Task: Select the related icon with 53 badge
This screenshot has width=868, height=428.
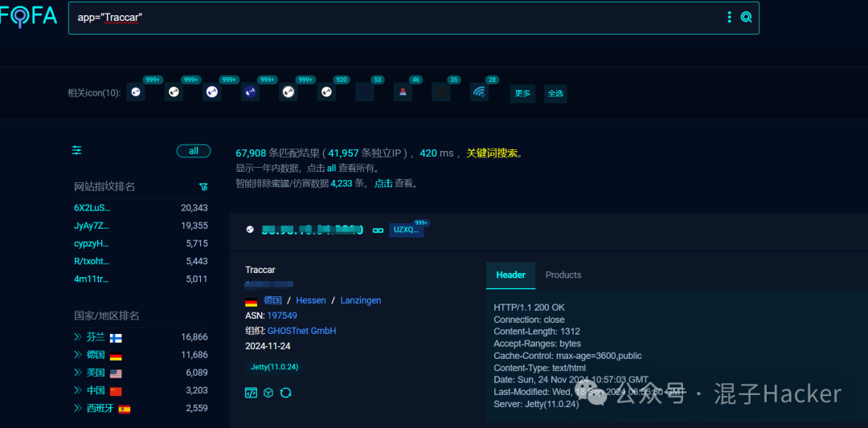Action: pyautogui.click(x=365, y=92)
